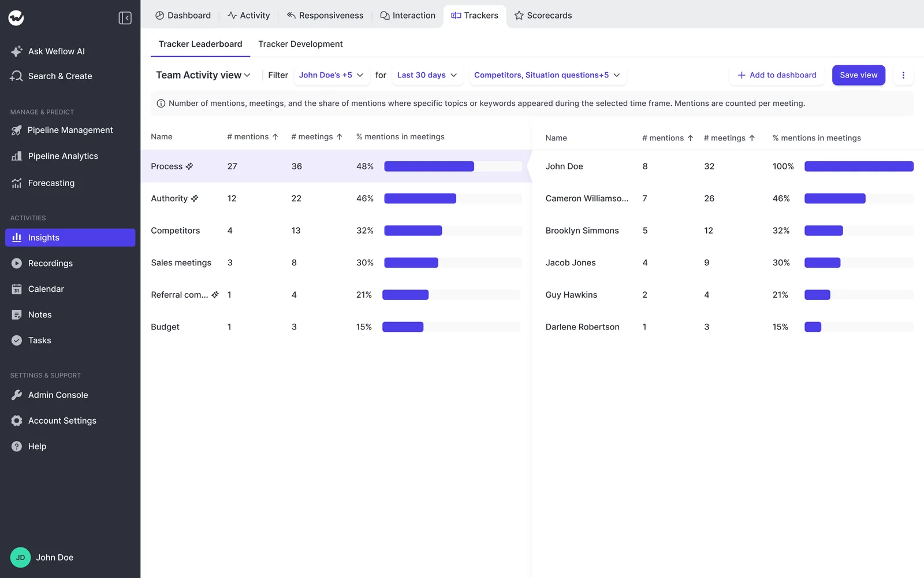
Task: Open Insights in the sidebar
Action: [70, 238]
